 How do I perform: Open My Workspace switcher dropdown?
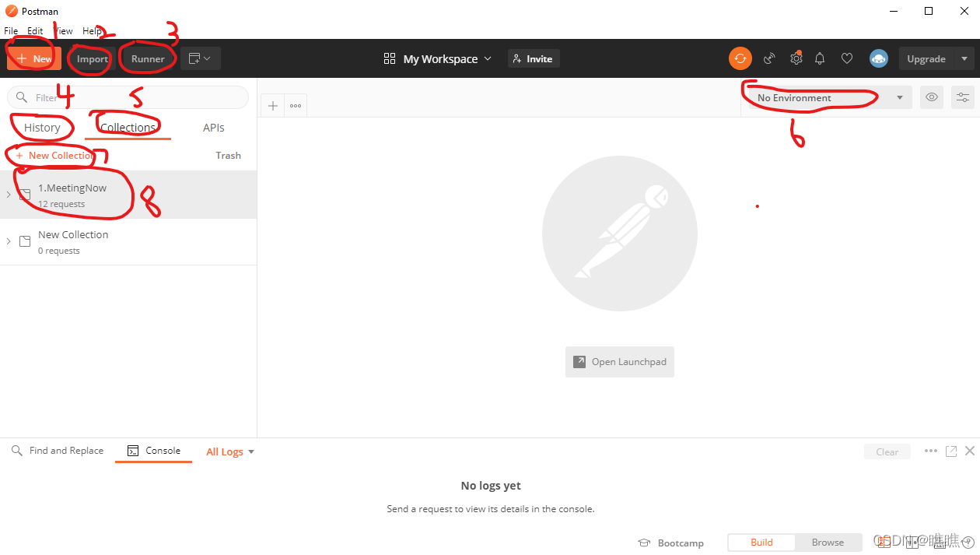[x=438, y=58]
